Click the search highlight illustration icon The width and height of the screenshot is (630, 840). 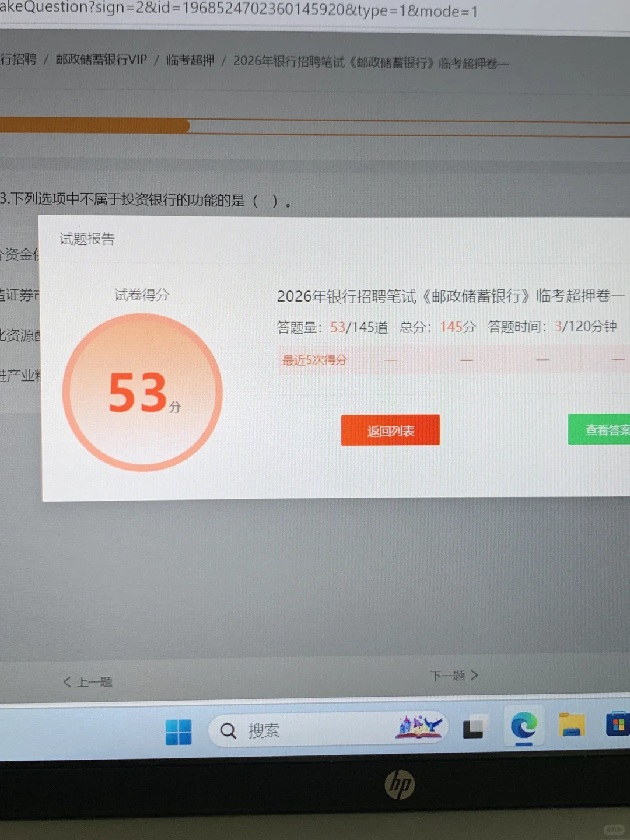click(x=419, y=727)
